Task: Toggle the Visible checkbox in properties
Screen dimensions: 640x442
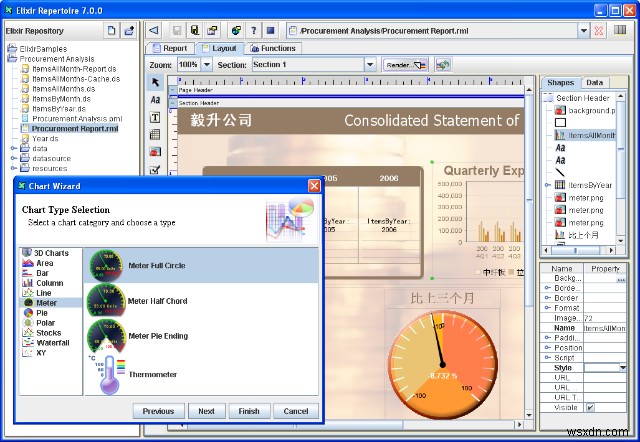Action: tap(590, 407)
